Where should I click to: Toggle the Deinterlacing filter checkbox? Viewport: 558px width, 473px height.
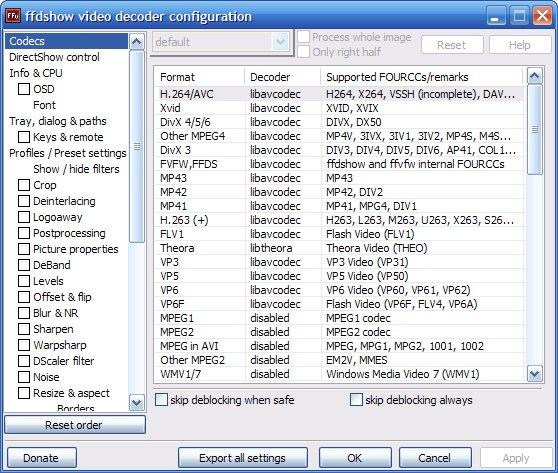24,201
